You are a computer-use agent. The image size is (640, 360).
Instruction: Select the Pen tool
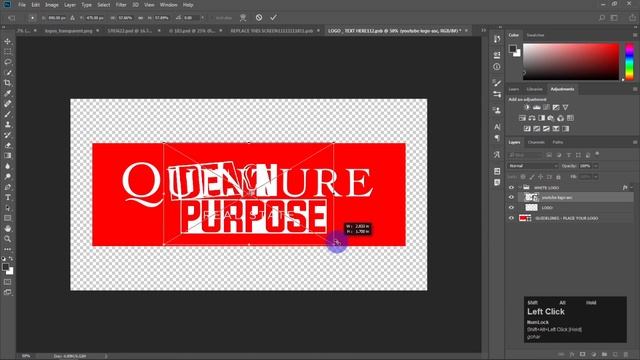[x=7, y=187]
